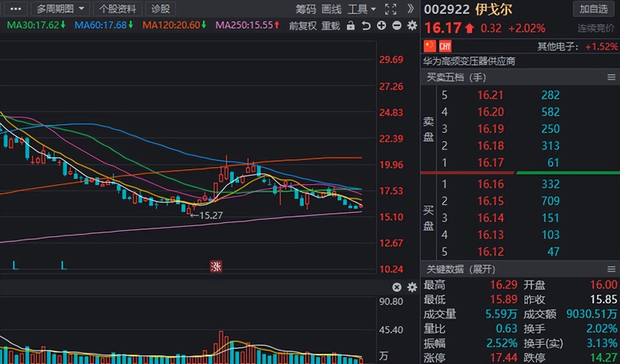Open 关键数据 panel hamburger menu
The height and width of the screenshot is (364, 620).
click(611, 270)
